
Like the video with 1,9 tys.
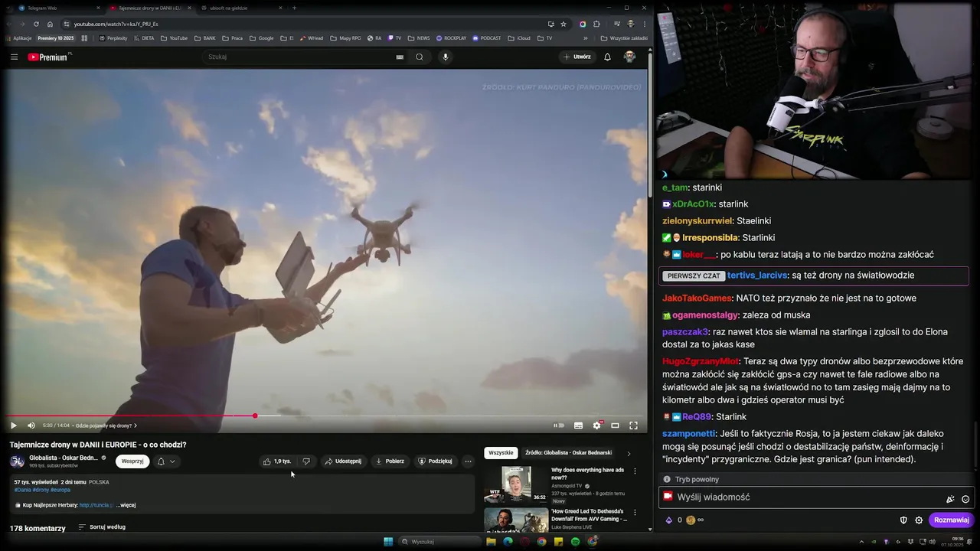(x=277, y=461)
